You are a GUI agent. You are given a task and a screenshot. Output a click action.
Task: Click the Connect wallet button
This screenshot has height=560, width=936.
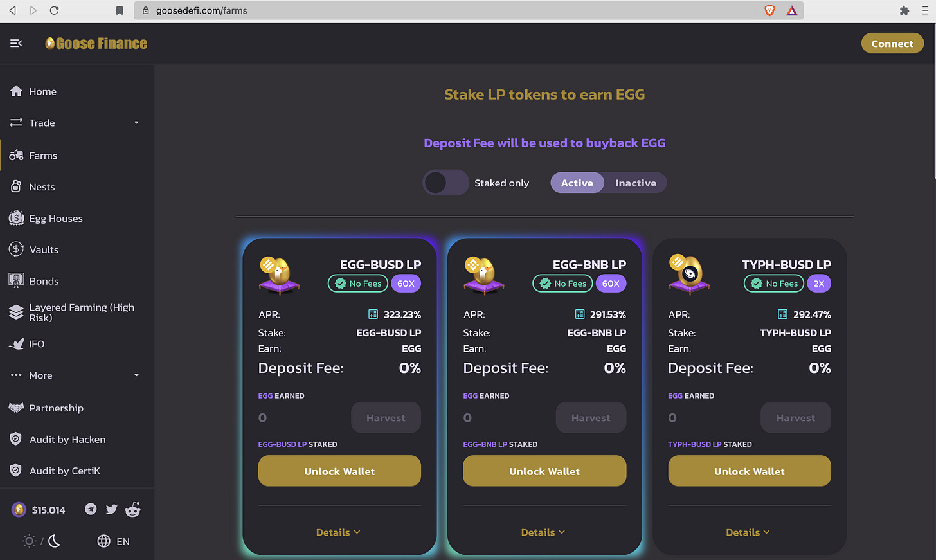pyautogui.click(x=892, y=43)
